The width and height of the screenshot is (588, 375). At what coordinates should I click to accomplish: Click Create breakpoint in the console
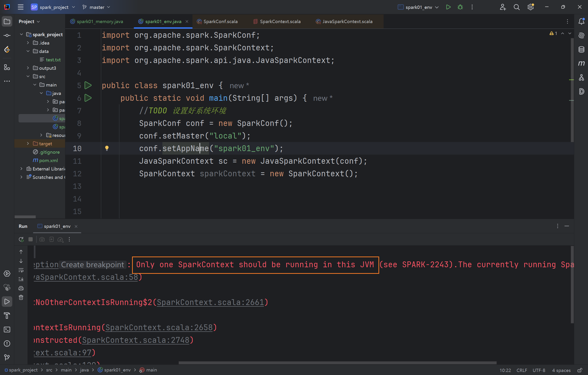(92, 264)
